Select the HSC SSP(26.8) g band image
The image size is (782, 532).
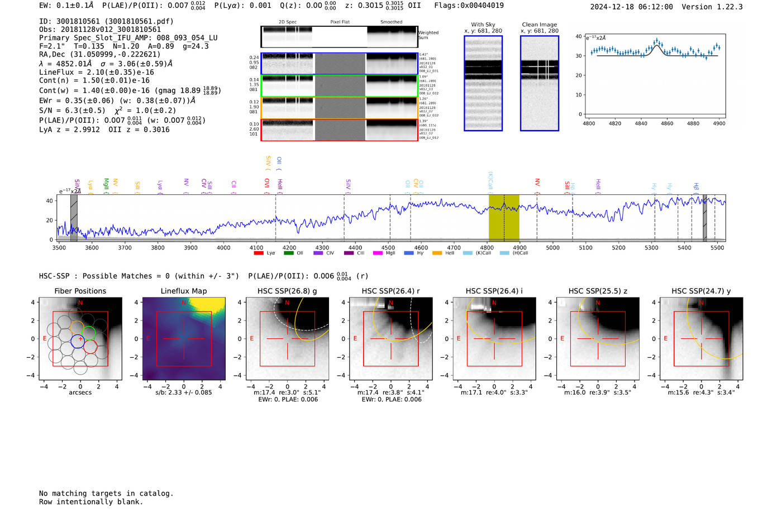[x=288, y=339]
